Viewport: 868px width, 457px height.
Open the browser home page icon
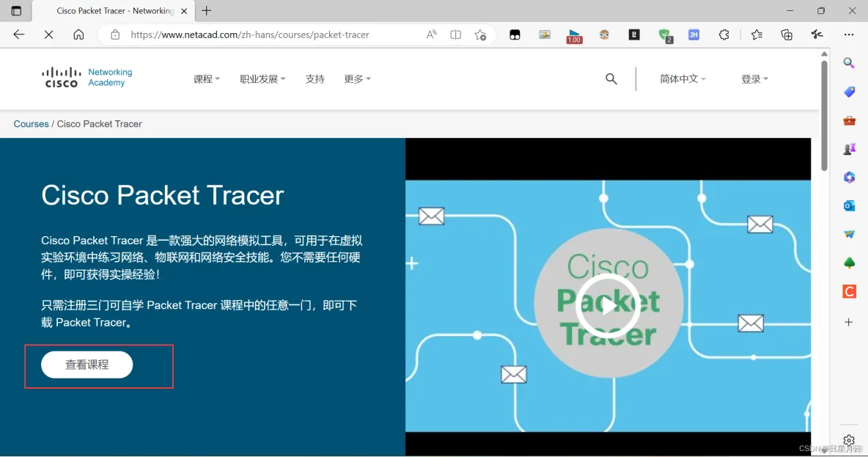tap(78, 34)
